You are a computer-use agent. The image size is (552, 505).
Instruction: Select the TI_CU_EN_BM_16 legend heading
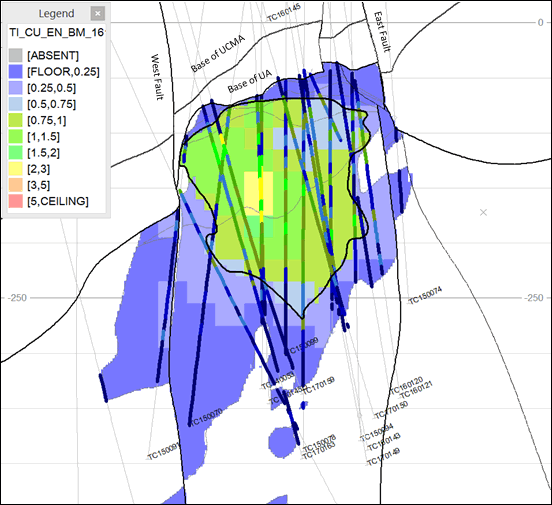pos(56,32)
